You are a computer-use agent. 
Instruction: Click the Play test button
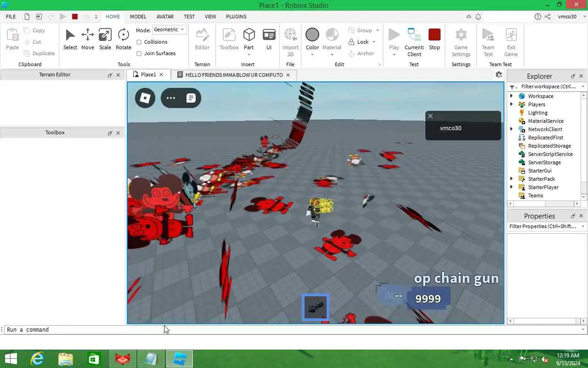pyautogui.click(x=394, y=41)
